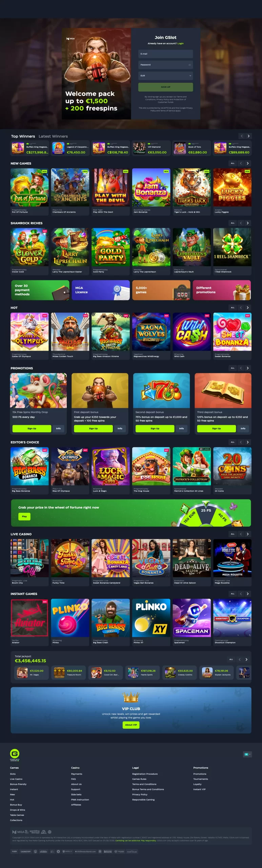Screen dimensions: 262x868
Task: Select the Top Winners tab
Action: tap(23, 136)
